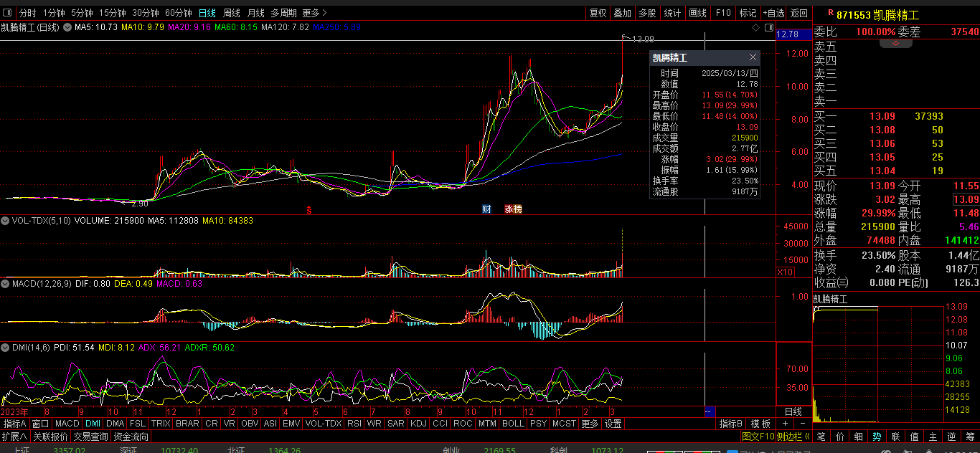
Task: Open the 模板 template tab
Action: 760,424
